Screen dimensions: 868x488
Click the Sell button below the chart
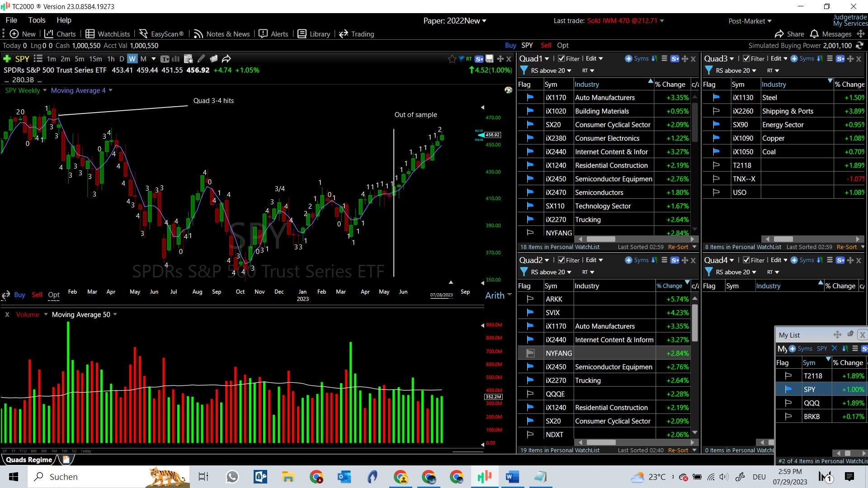[x=37, y=295]
